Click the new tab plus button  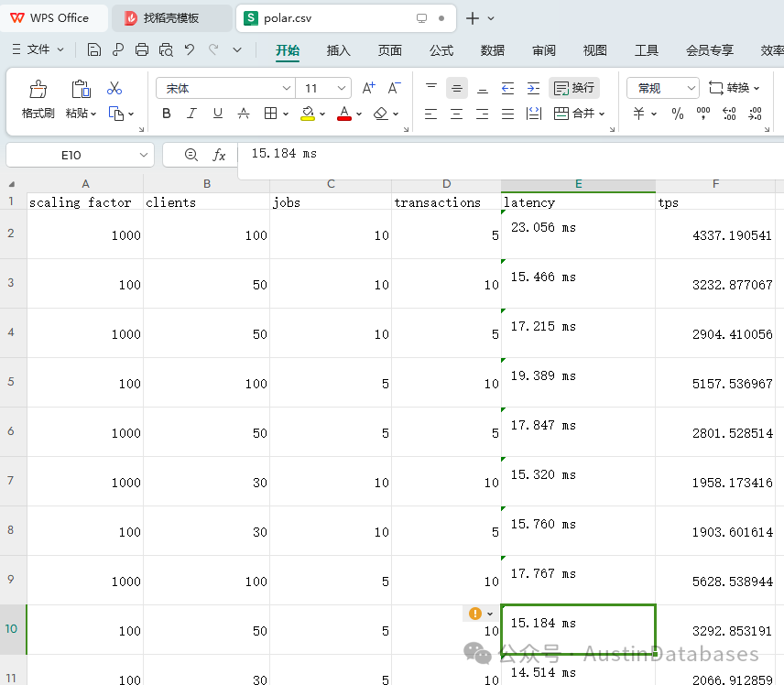[x=472, y=18]
